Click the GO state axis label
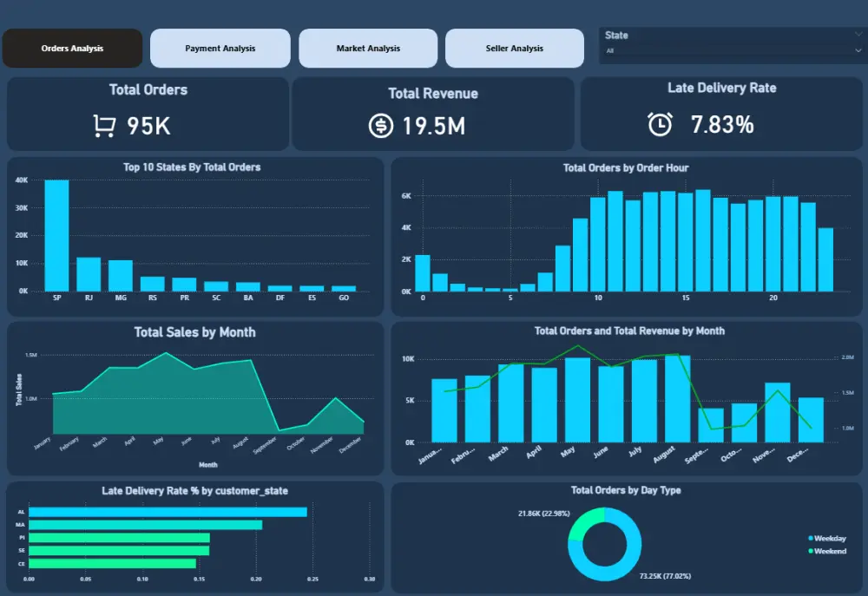 [x=344, y=298]
